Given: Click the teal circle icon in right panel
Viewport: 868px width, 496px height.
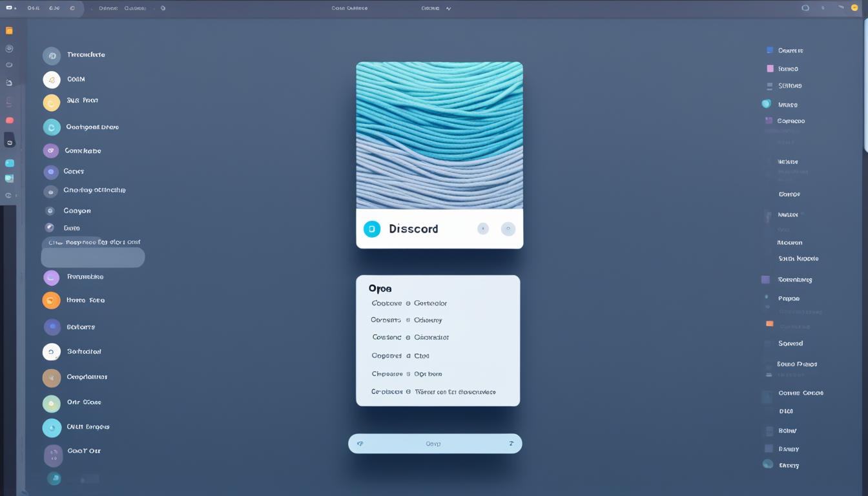Looking at the screenshot, I should (x=766, y=103).
